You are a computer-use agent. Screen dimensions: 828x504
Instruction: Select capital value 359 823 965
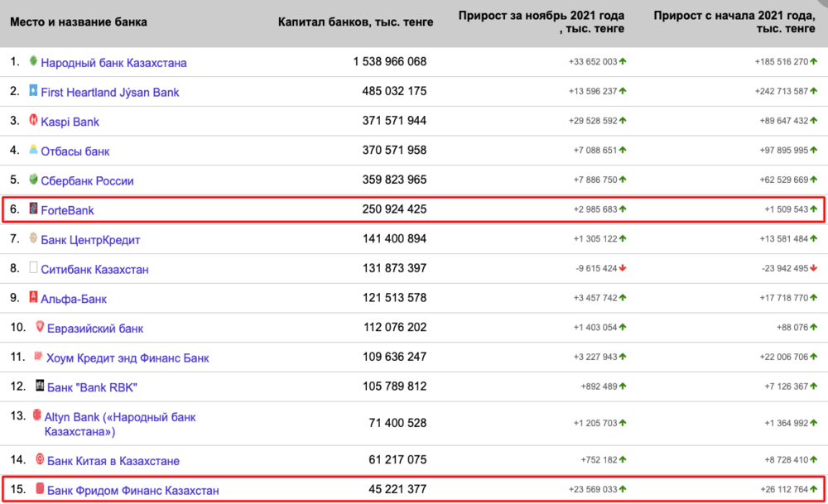[394, 180]
